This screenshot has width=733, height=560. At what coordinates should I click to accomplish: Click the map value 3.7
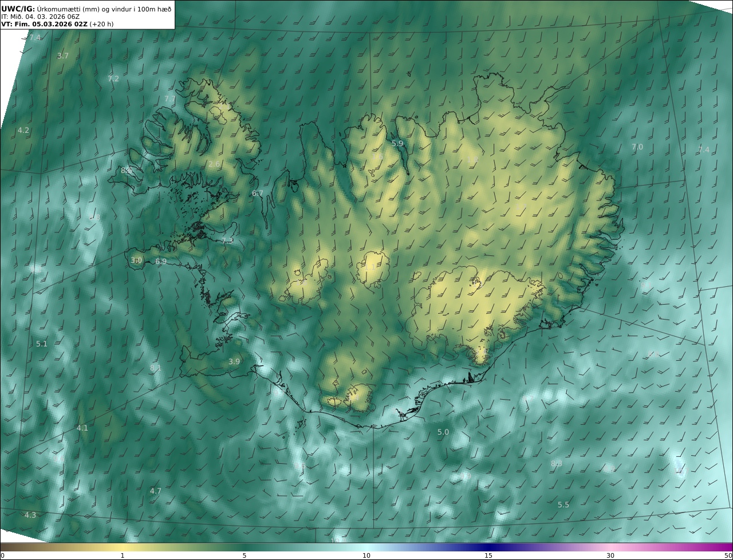tap(63, 56)
